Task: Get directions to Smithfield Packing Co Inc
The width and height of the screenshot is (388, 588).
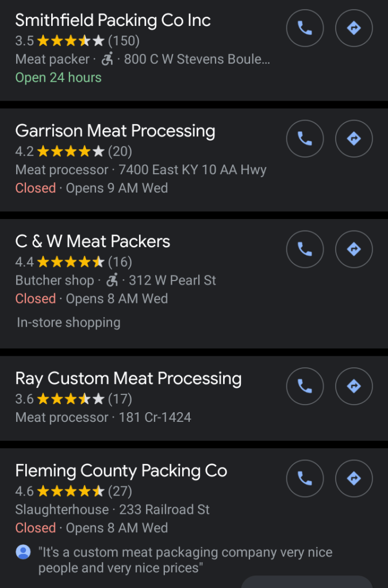Action: tap(354, 28)
